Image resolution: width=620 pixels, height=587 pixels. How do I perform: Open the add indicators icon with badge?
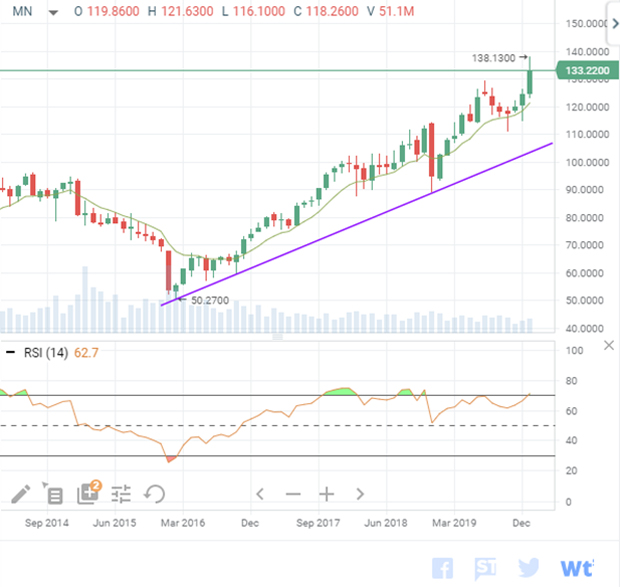coord(89,493)
